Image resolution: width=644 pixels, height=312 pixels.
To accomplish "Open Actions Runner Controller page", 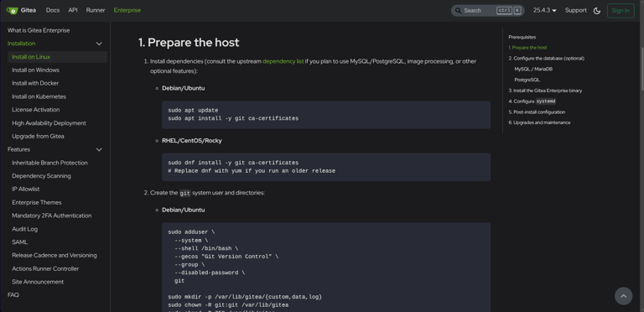I will pos(45,269).
